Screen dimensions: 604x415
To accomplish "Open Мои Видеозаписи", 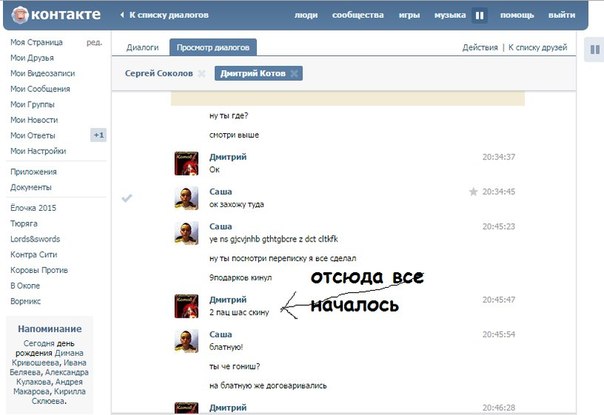I will click(43, 73).
